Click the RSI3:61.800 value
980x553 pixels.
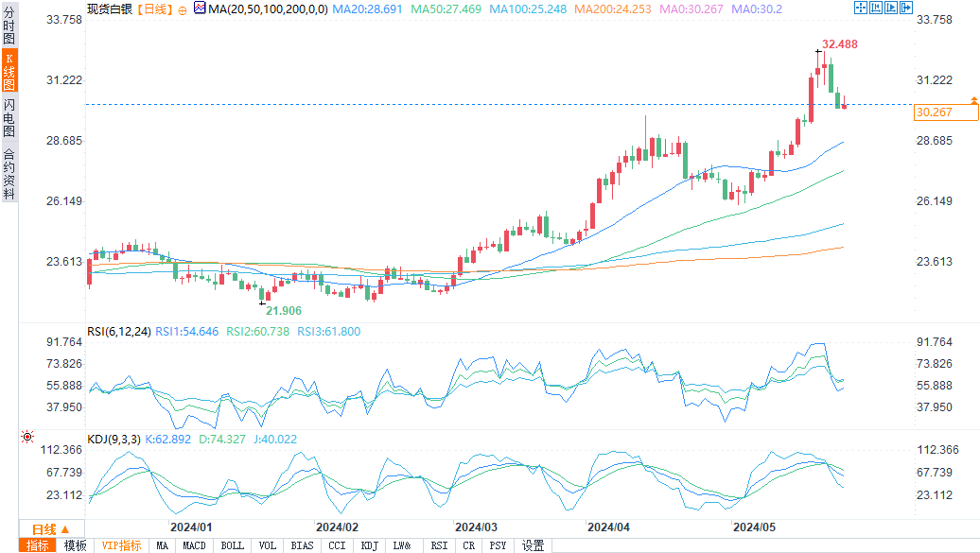click(x=329, y=331)
